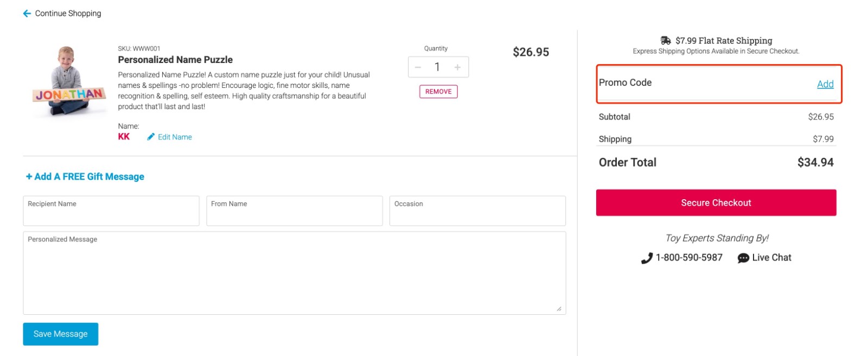Add a promo code via Add link
This screenshot has width=868, height=356.
[x=825, y=84]
